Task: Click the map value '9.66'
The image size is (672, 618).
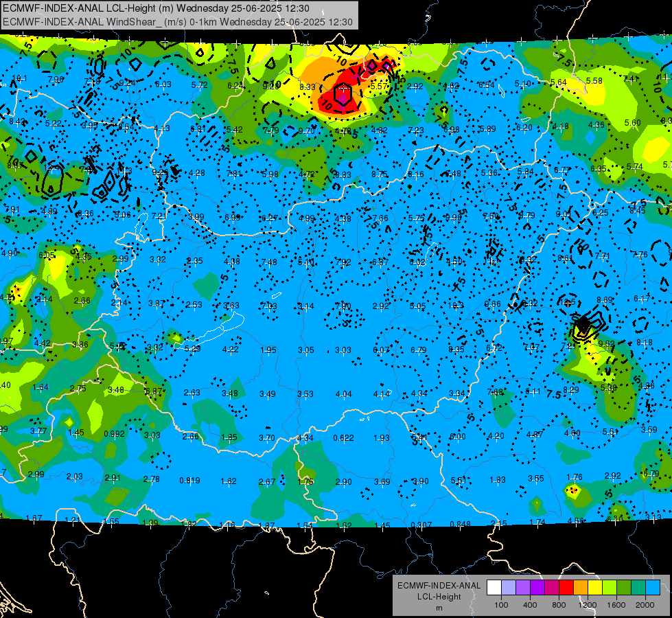Action: [x=492, y=304]
